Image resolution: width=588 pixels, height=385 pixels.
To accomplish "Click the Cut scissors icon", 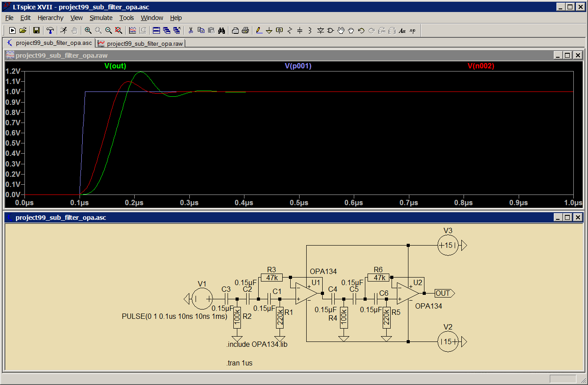I will 191,30.
